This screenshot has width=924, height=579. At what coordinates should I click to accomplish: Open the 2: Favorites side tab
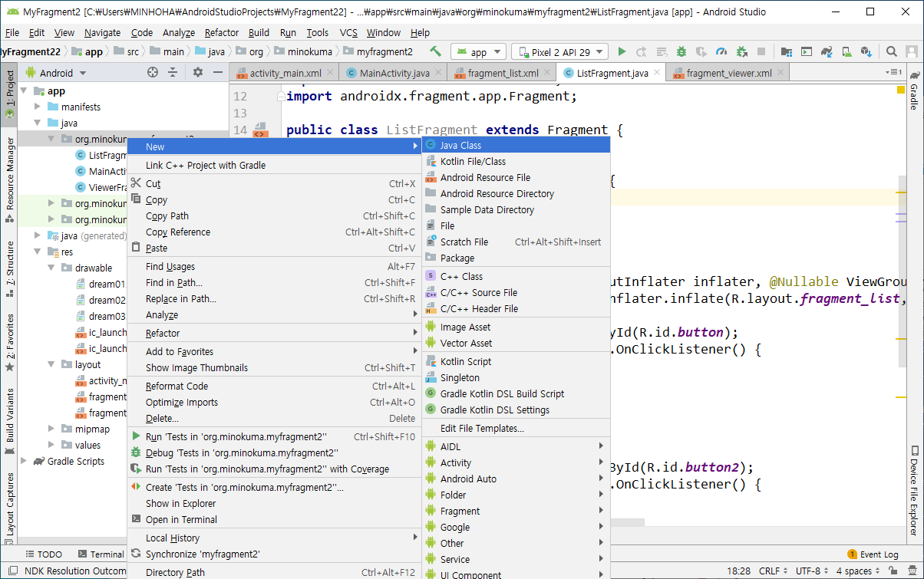pos(9,342)
